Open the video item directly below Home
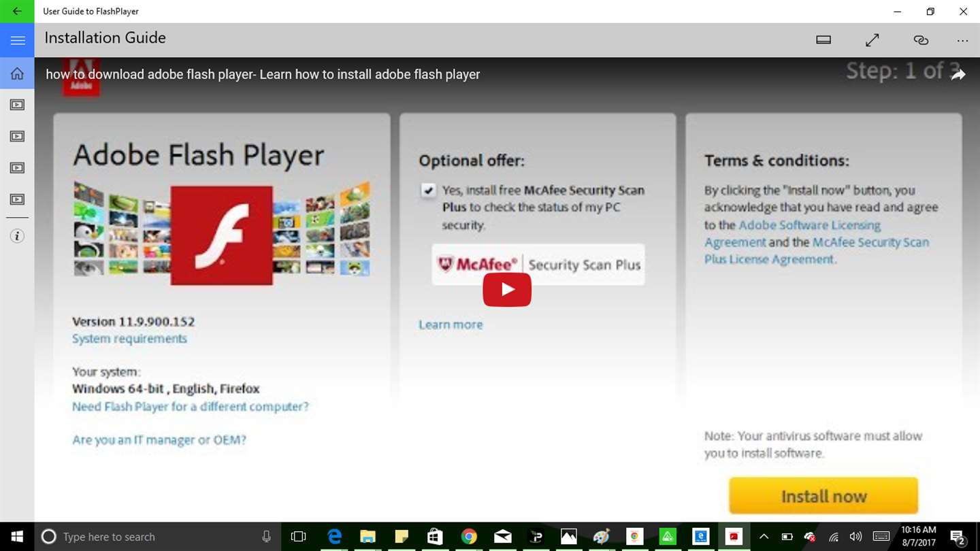Screen dimensions: 980x551 coord(17,105)
